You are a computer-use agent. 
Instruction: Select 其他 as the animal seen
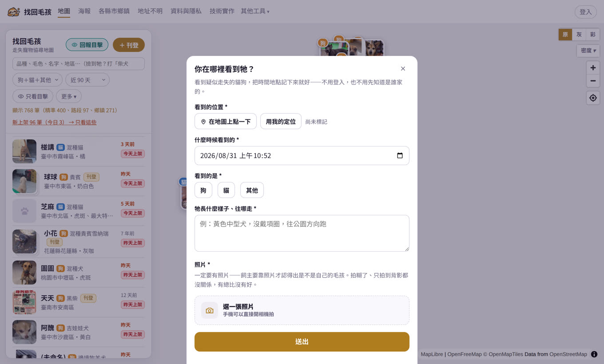click(x=252, y=190)
